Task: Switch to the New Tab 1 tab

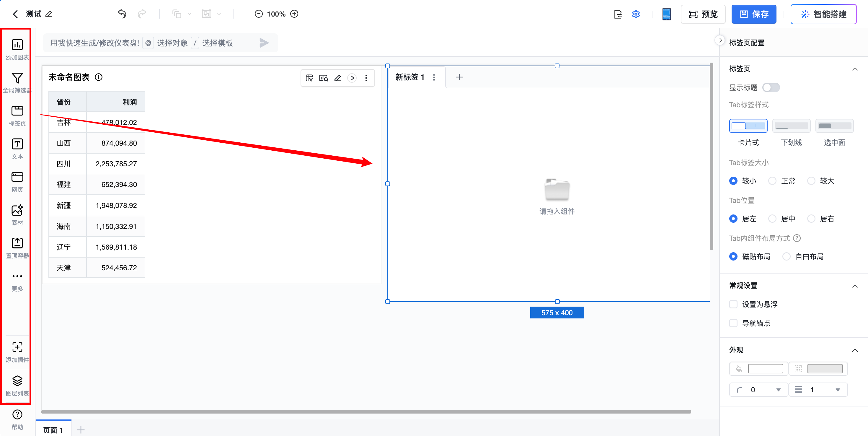Action: (409, 77)
